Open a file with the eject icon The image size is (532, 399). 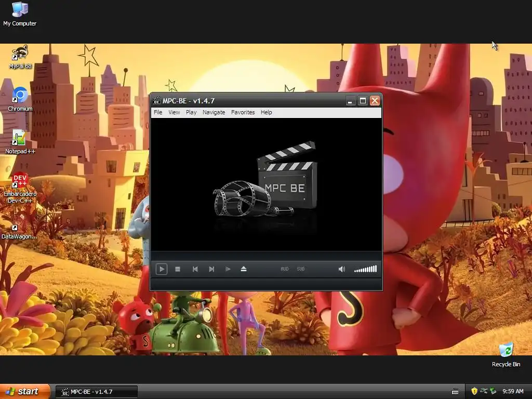tap(244, 269)
